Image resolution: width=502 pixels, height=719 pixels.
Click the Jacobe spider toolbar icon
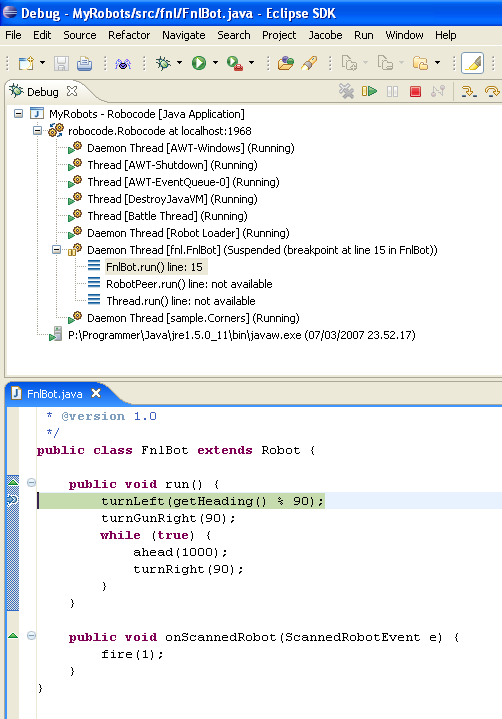click(123, 64)
